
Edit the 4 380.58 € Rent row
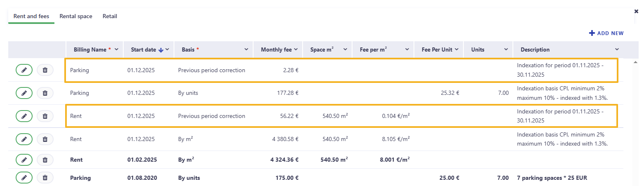[x=24, y=139]
